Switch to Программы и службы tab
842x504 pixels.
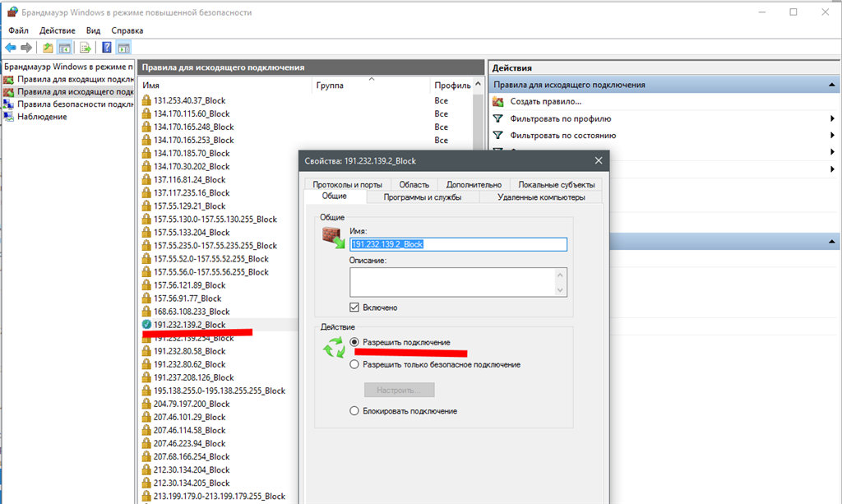(422, 197)
